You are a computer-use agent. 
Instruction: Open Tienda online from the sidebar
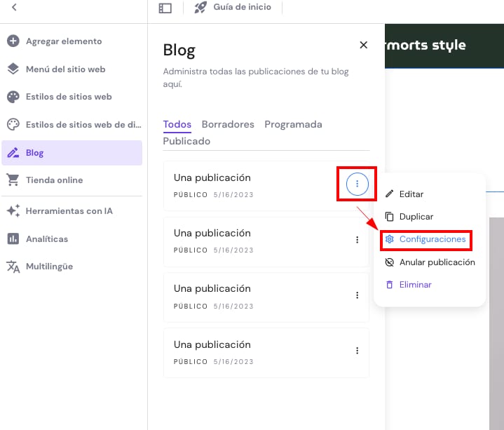point(54,180)
